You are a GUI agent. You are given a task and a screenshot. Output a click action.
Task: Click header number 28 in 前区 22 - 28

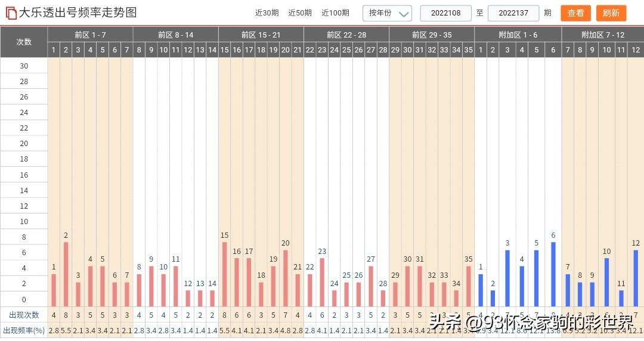[383, 49]
